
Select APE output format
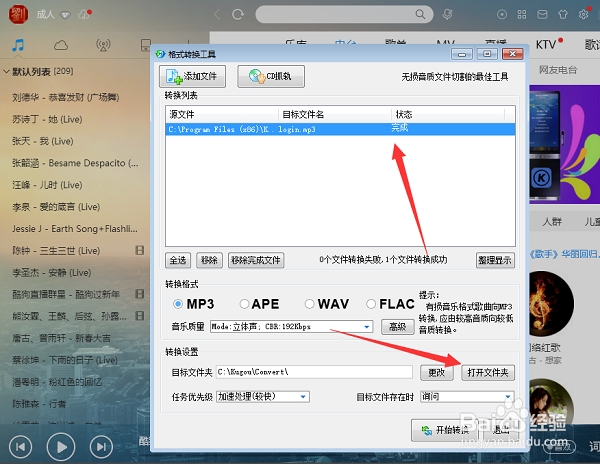(x=244, y=304)
